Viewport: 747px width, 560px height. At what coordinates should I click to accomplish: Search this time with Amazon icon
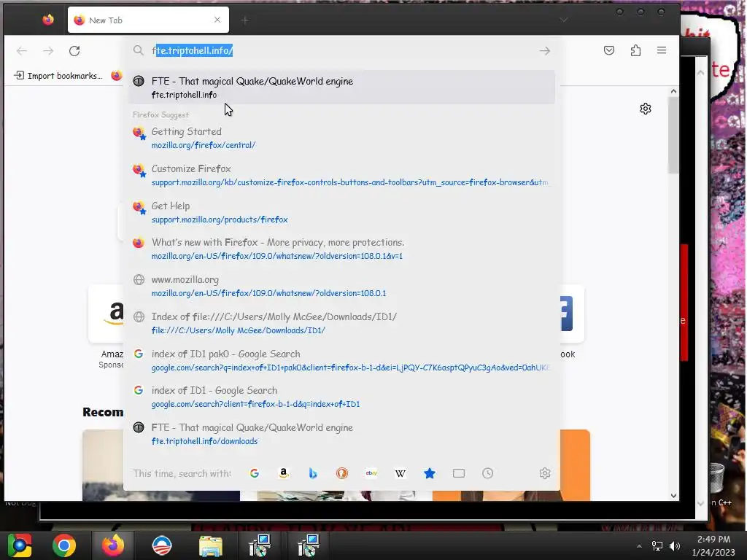[284, 473]
